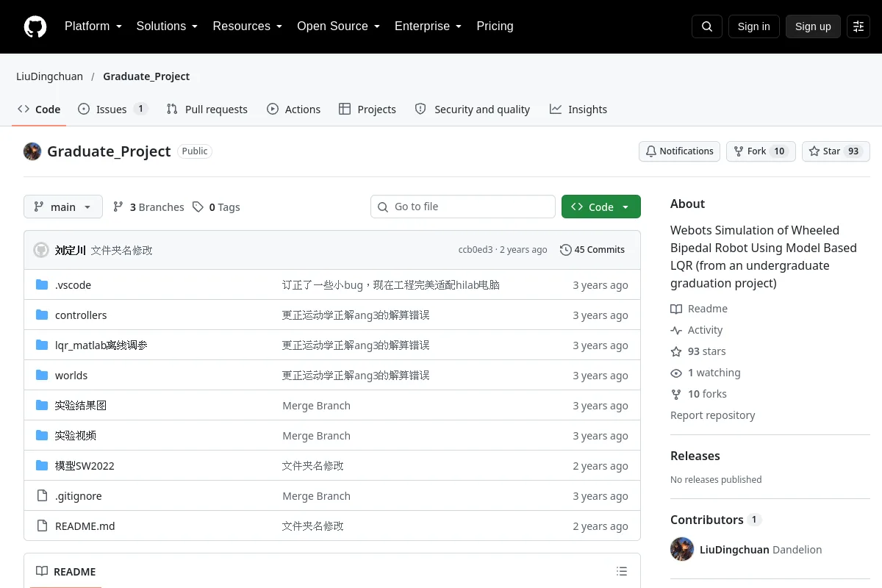Click the Tags icon link
Image resolution: width=882 pixels, height=588 pixels.
(x=198, y=207)
